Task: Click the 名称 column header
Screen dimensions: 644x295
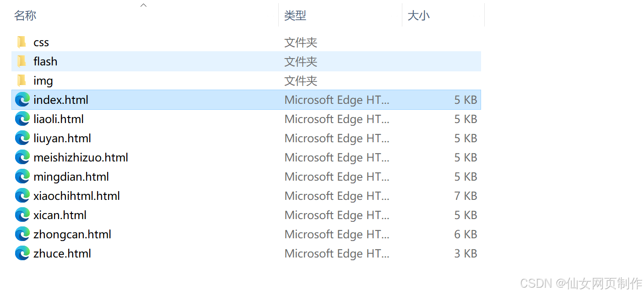Action: tap(25, 15)
